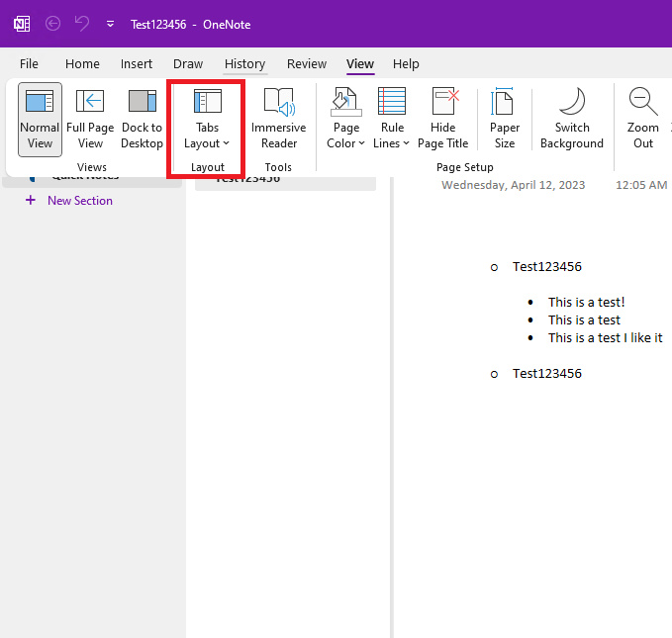Launch Immersive Reader
Viewport: 672px width, 638px height.
278,120
